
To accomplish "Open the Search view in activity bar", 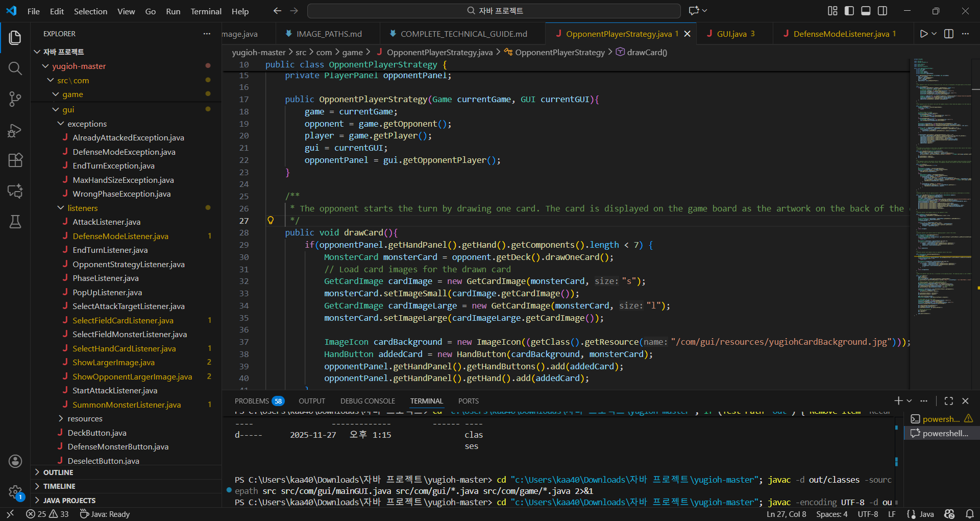I will (x=15, y=68).
